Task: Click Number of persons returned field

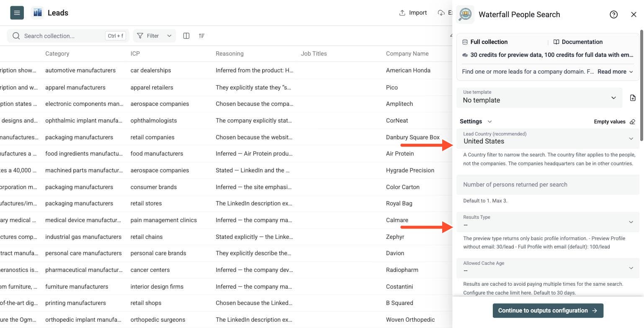Action: (548, 184)
